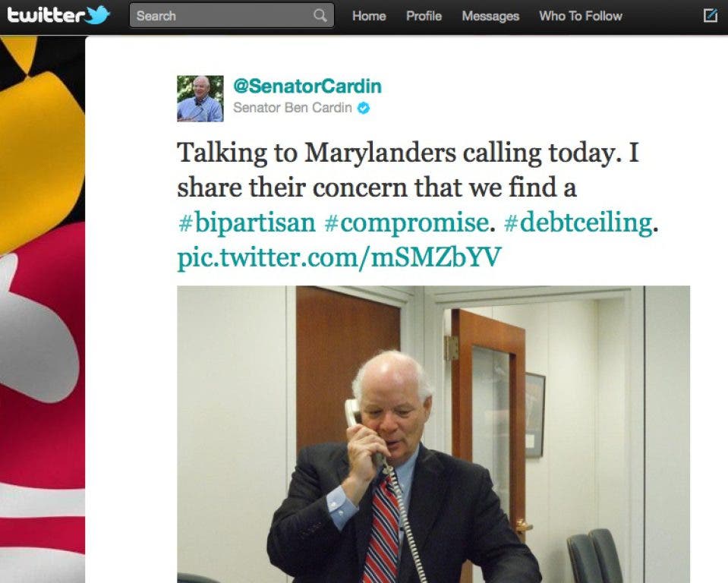Open the Who To Follow page

tap(581, 16)
